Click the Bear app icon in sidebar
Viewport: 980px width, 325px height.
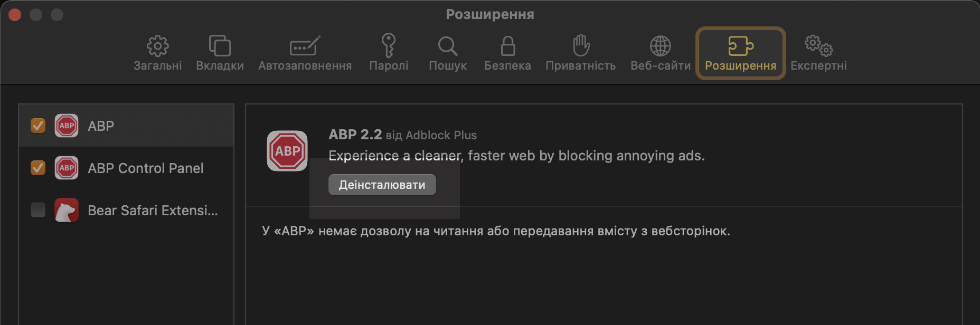67,210
